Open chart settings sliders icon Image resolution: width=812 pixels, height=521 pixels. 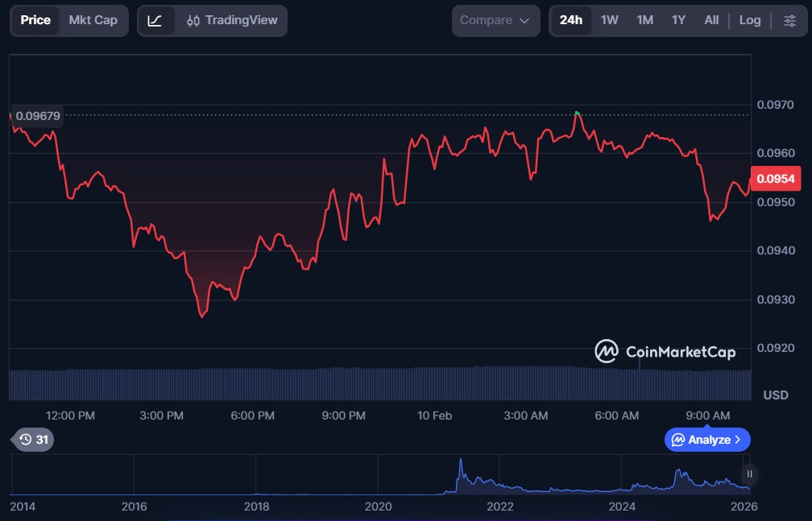point(789,20)
